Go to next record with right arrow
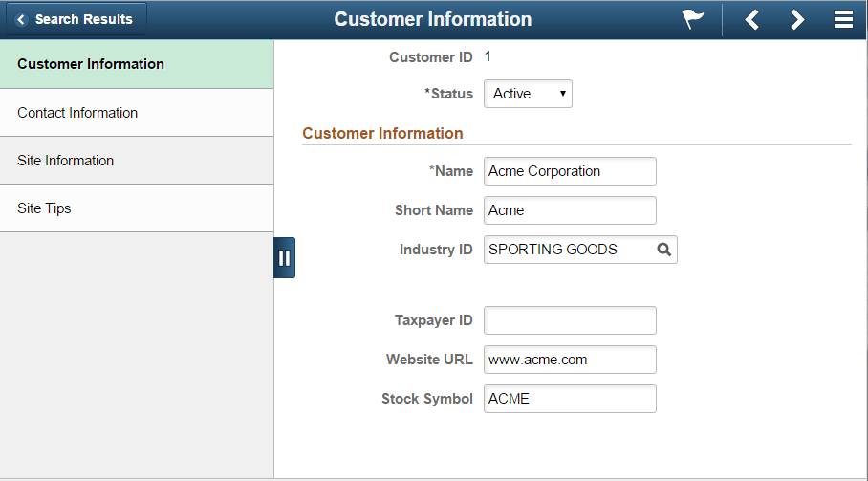This screenshot has height=481, width=868. (797, 20)
